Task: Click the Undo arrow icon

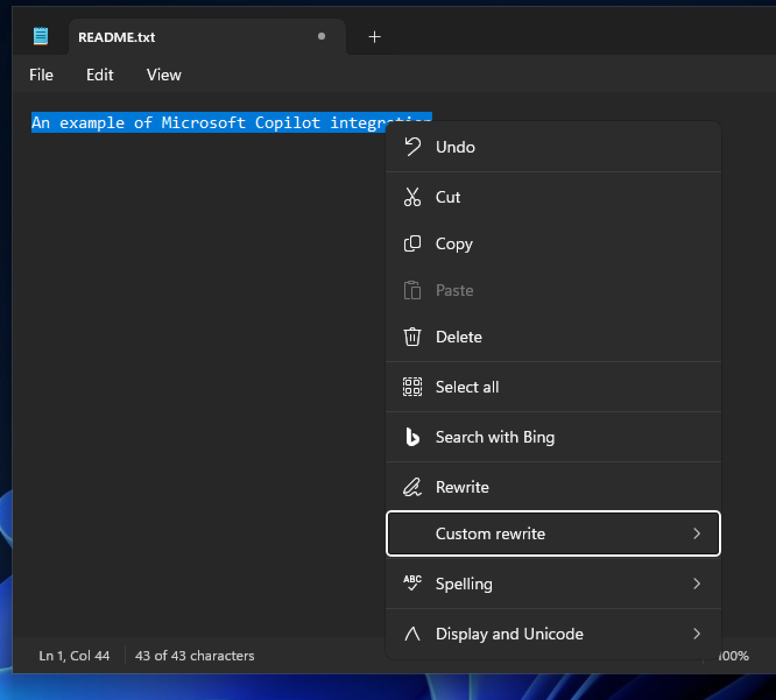Action: click(x=413, y=147)
